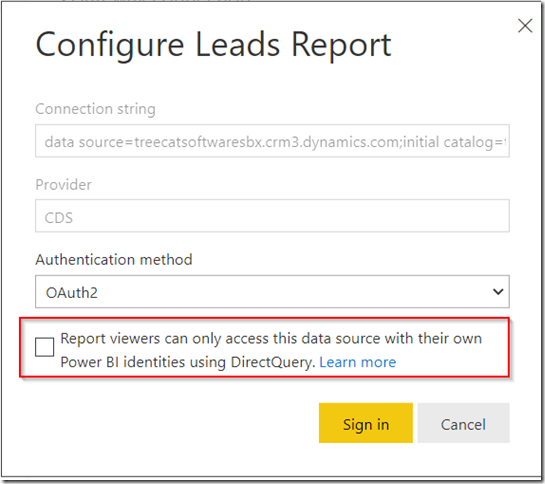This screenshot has width=545, height=484.
Task: Click the 'CDS' provider text
Action: point(58,218)
